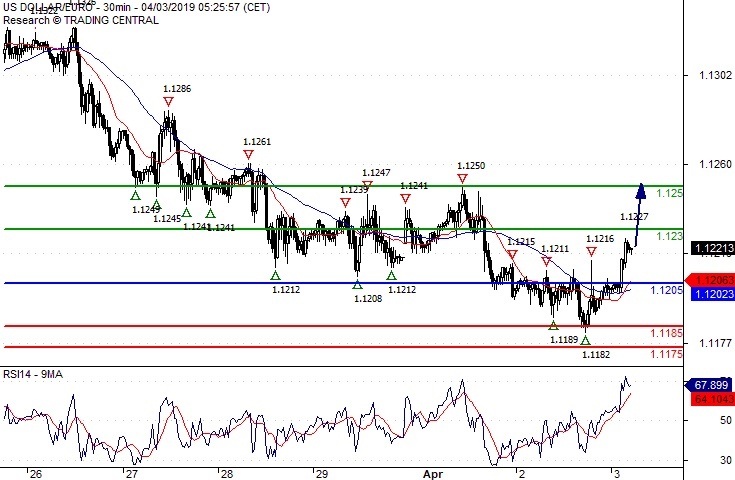Click the date label 27 on time axis
The height and width of the screenshot is (480, 735).
[132, 474]
